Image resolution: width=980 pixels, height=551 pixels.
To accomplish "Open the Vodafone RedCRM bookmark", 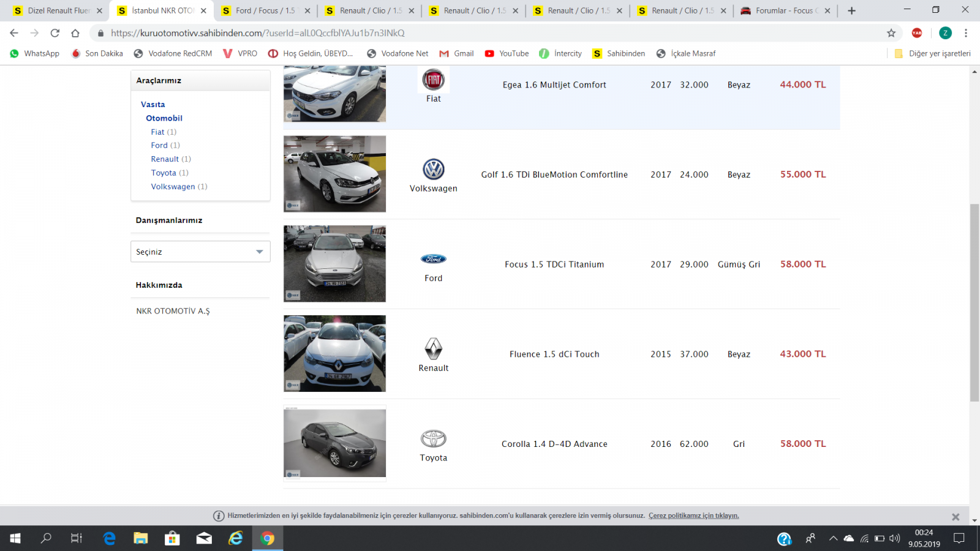I will pos(173,53).
